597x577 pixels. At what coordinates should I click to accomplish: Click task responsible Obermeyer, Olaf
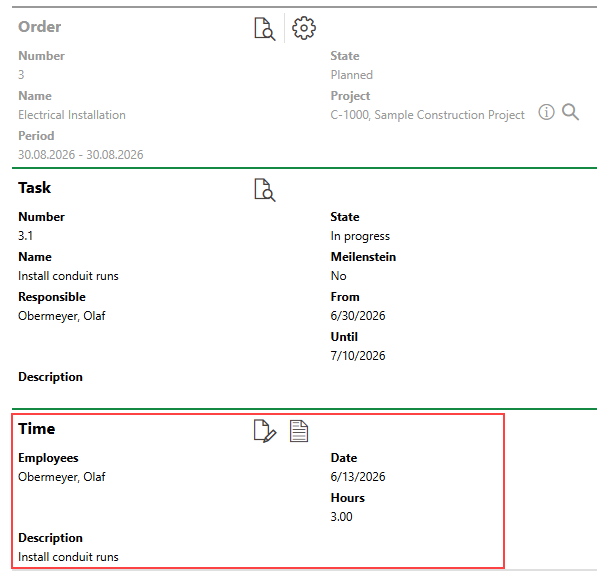coord(62,316)
